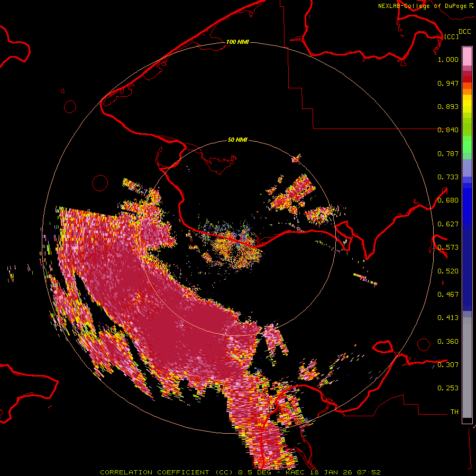The image size is (476, 476).
Task: Click the 0.253 scale value
Action: click(448, 388)
